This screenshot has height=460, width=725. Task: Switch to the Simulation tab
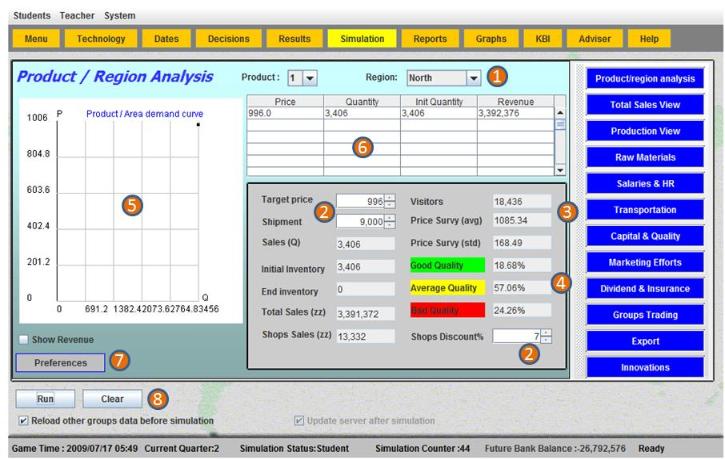pos(361,39)
